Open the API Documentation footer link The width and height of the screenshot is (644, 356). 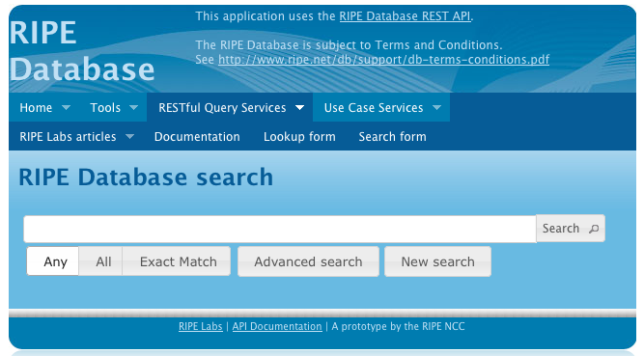(277, 326)
